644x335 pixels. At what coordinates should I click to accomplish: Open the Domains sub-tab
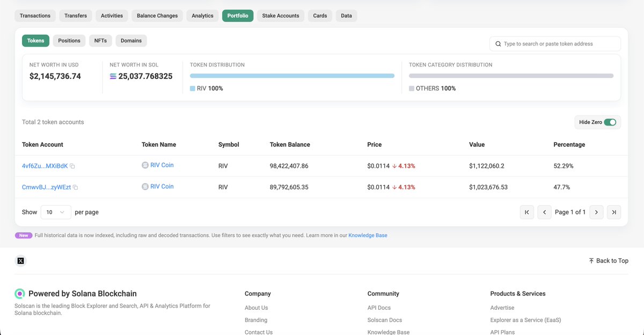point(131,41)
